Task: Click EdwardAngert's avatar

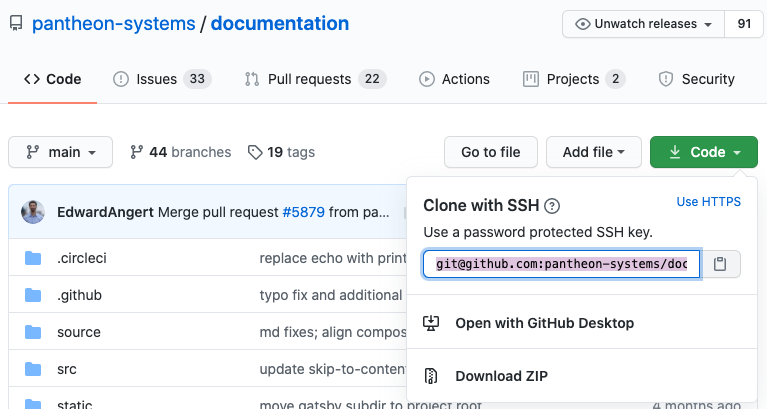Action: coord(33,212)
